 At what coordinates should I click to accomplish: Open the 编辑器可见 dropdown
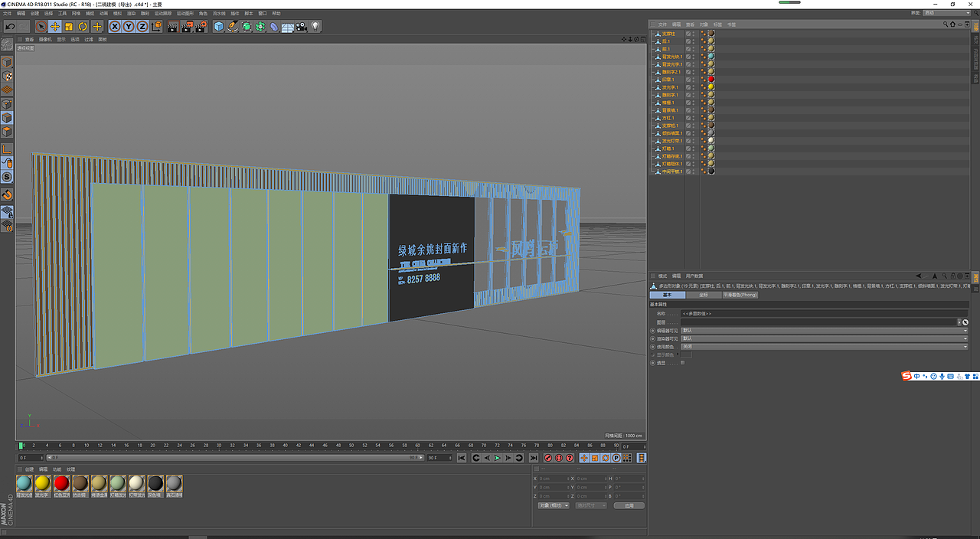(825, 330)
